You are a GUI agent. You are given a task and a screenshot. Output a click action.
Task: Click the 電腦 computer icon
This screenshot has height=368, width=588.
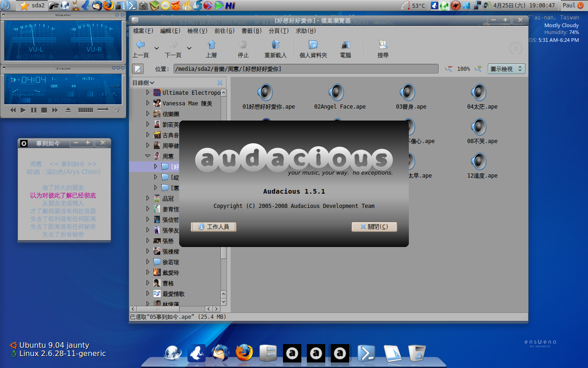coord(345,45)
